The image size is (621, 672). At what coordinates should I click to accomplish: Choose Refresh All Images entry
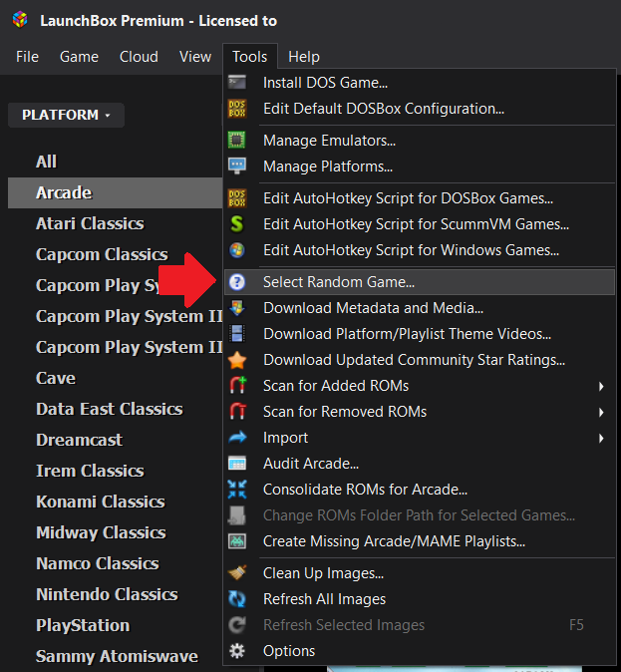point(420,599)
